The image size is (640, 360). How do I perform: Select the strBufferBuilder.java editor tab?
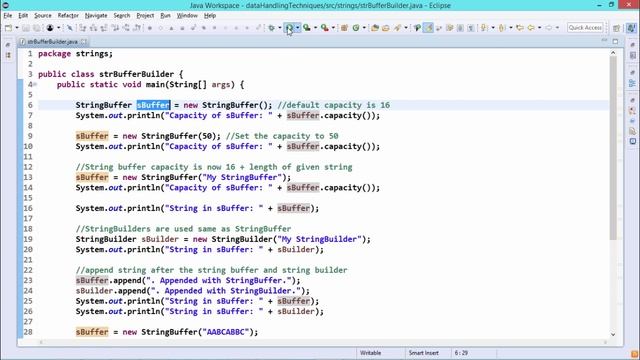tap(52, 42)
